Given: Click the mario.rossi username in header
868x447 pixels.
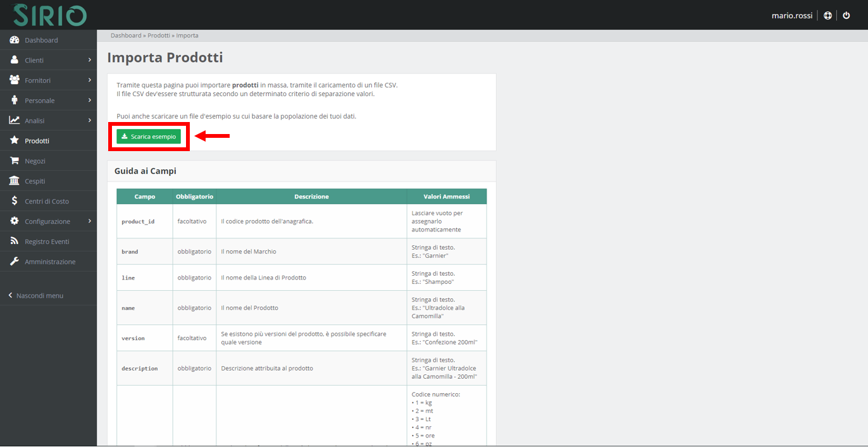Looking at the screenshot, I should [x=791, y=15].
